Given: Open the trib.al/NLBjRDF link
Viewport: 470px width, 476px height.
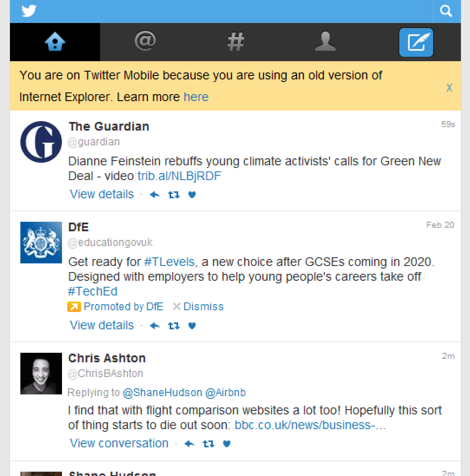Looking at the screenshot, I should pyautogui.click(x=180, y=176).
